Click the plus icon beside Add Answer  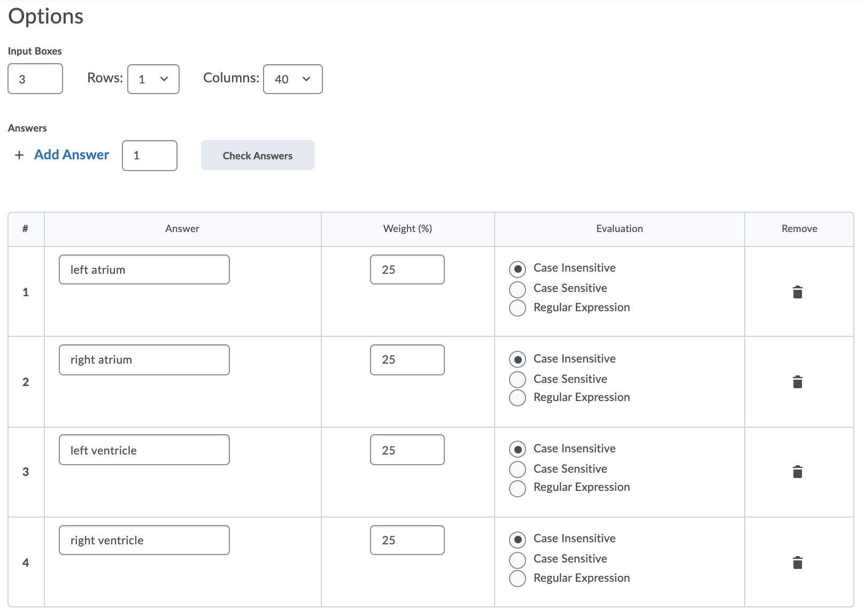click(19, 155)
